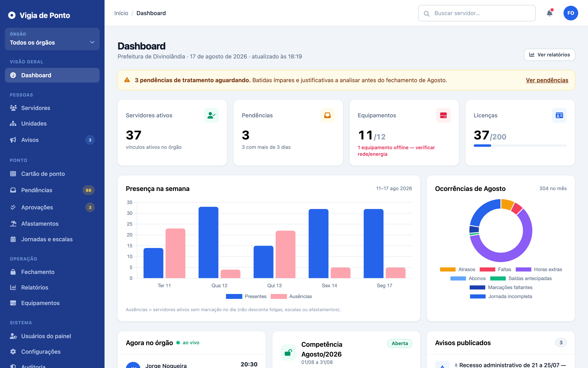Image resolution: width=588 pixels, height=368 pixels.
Task: Toggle Faltas in donut chart legend
Action: click(495, 269)
